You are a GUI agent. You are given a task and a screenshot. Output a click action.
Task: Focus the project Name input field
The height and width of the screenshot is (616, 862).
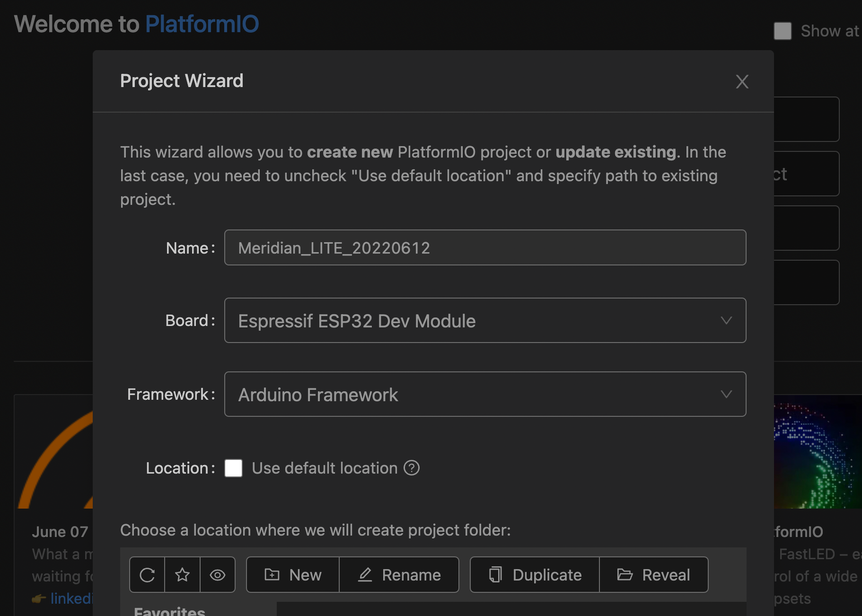(485, 247)
